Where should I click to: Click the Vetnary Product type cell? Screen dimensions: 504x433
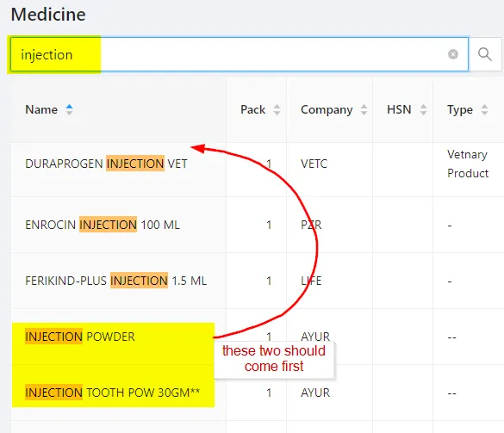click(x=468, y=164)
